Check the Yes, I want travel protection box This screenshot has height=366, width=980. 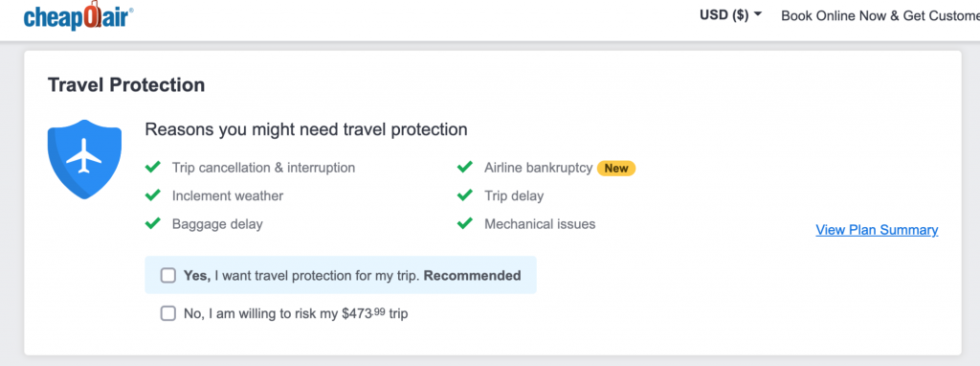[168, 275]
